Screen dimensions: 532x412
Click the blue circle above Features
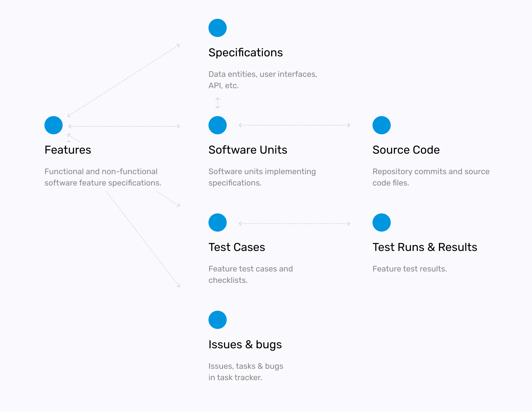54,125
